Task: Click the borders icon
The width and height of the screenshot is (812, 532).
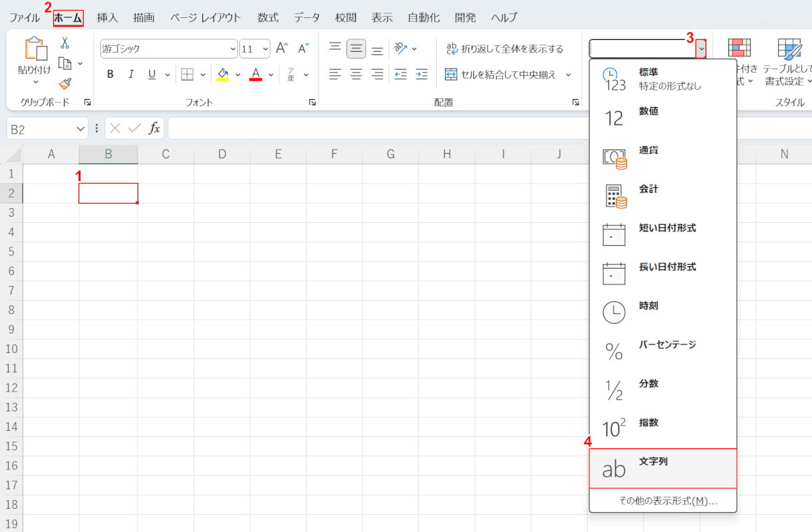Action: (187, 74)
